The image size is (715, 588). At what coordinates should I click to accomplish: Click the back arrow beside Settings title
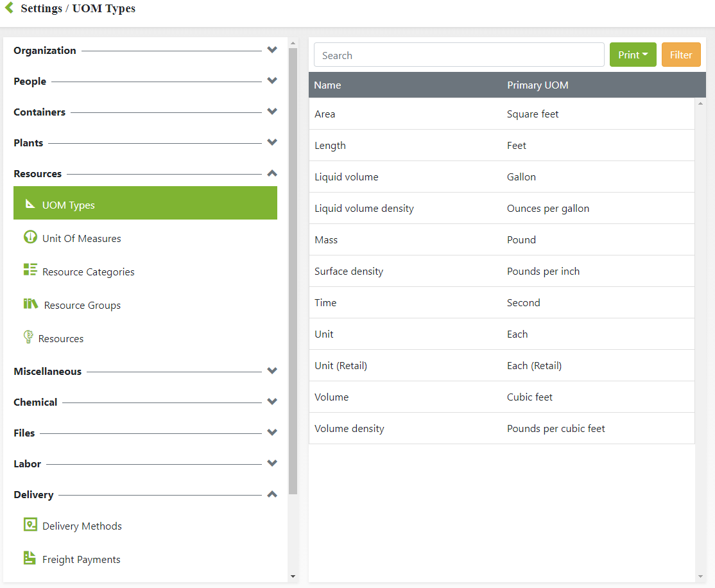(x=9, y=8)
